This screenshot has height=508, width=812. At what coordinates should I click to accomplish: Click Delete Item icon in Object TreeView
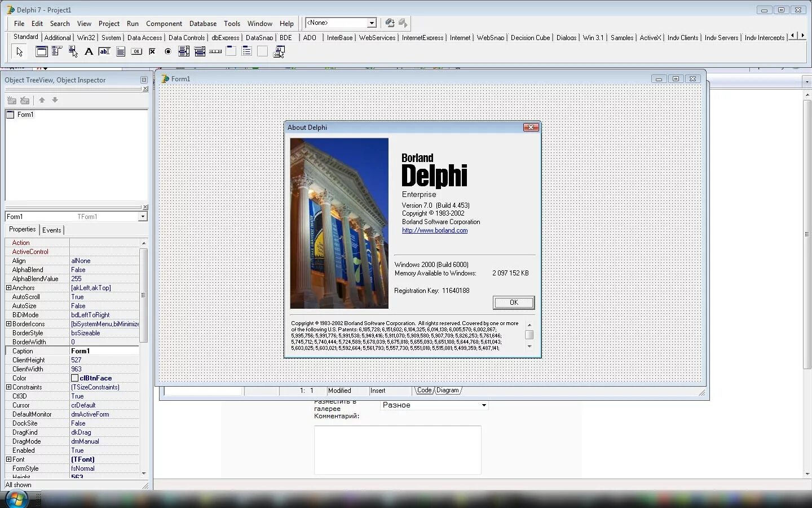coord(25,100)
